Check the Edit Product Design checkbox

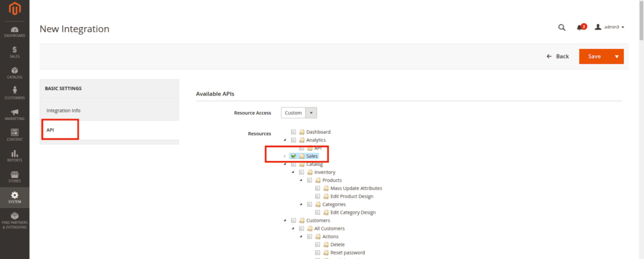click(x=318, y=197)
